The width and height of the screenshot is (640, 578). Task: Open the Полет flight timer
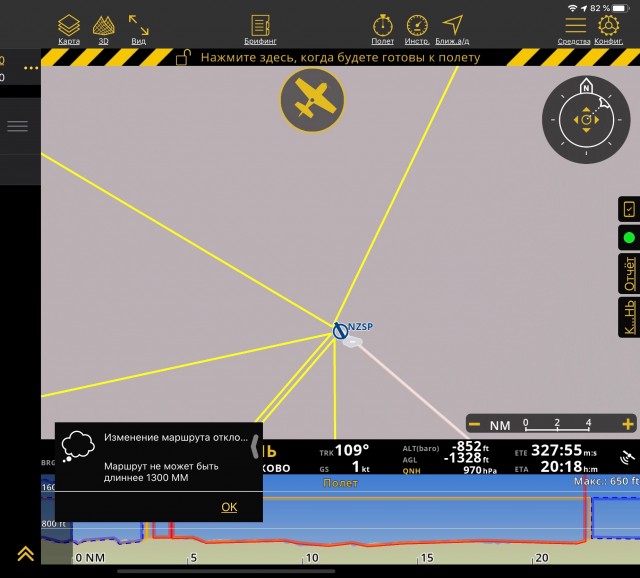pos(382,29)
